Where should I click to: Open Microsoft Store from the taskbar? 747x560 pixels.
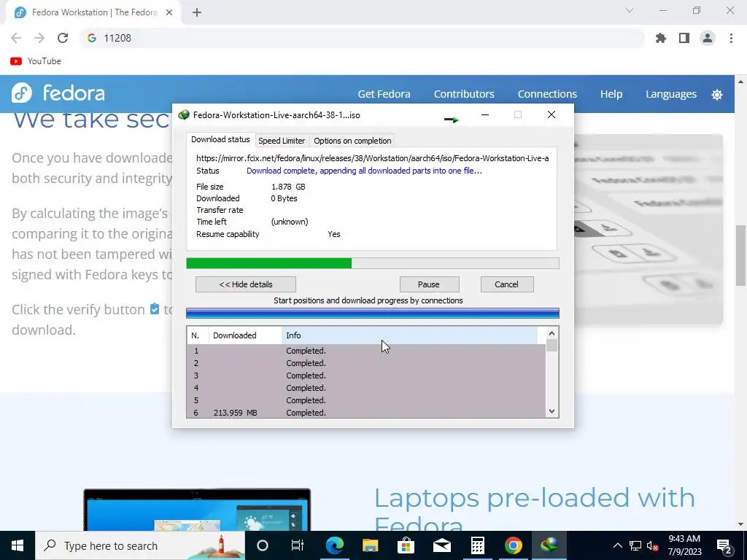point(406,545)
